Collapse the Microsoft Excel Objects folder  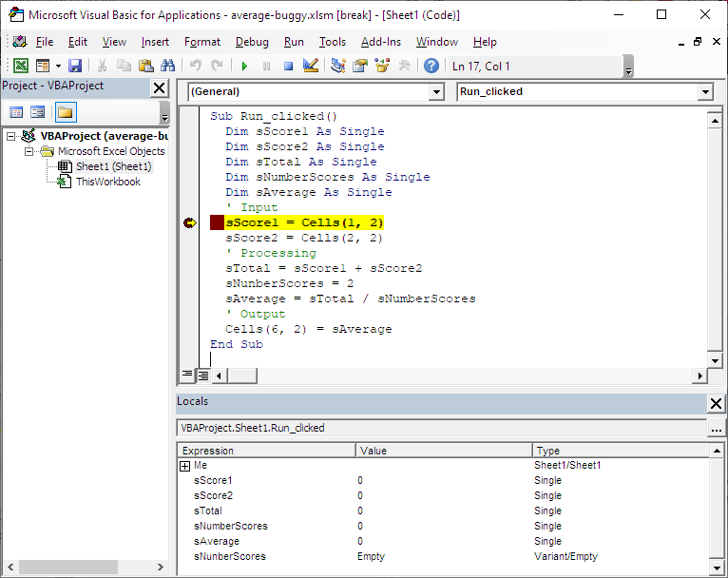point(29,152)
